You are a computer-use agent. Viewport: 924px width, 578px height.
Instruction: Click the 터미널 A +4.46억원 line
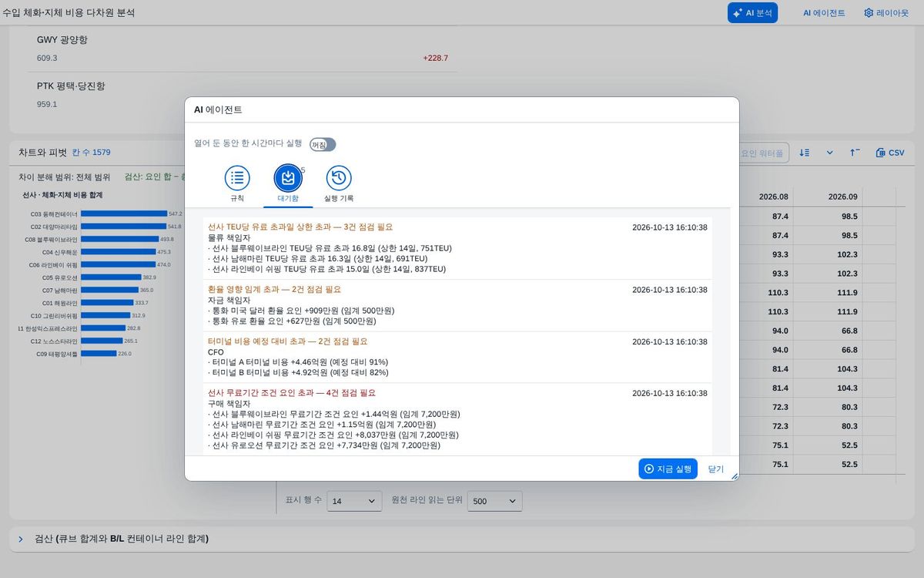pyautogui.click(x=298, y=362)
